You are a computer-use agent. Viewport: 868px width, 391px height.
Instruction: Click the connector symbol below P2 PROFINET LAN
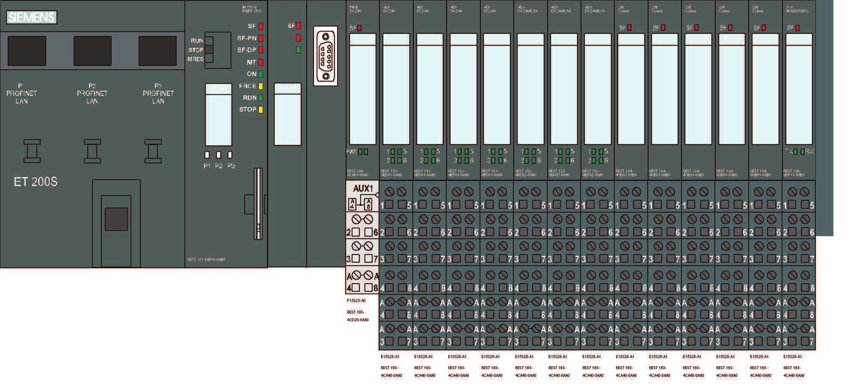[x=92, y=151]
